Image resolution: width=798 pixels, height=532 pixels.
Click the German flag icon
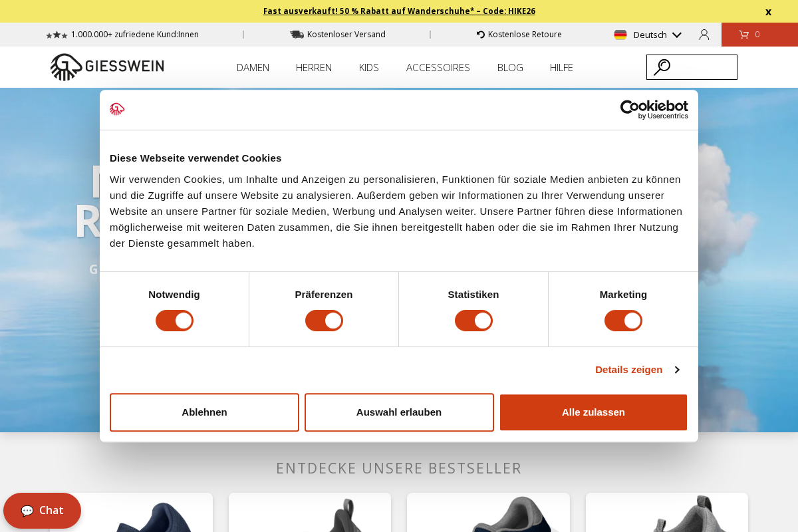[x=620, y=34]
